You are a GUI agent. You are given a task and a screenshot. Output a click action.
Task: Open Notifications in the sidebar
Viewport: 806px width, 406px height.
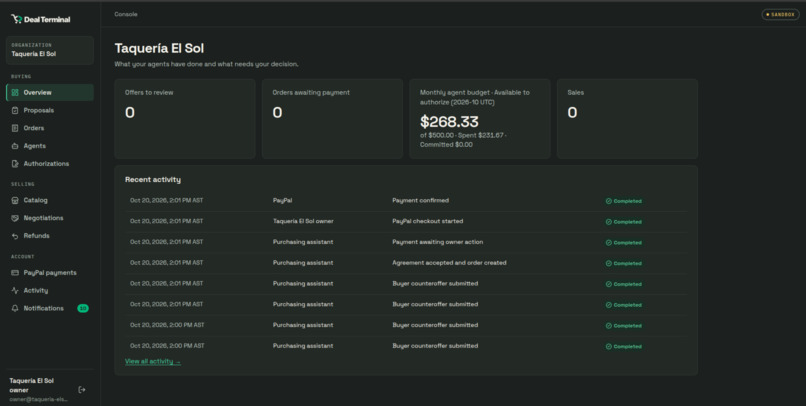click(x=50, y=308)
